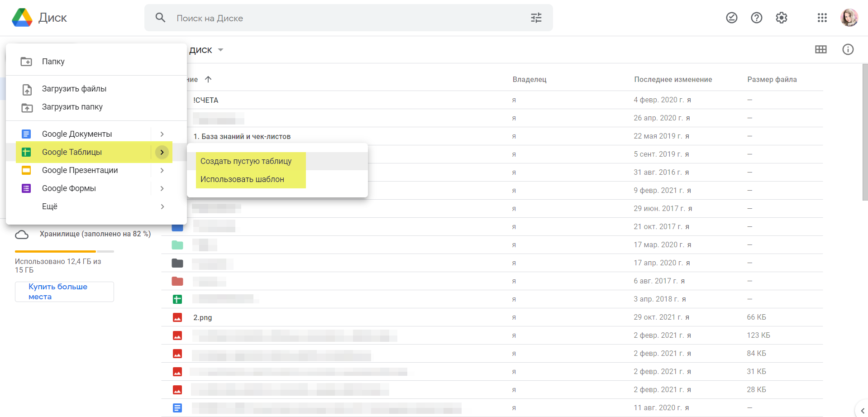Image resolution: width=868 pixels, height=417 pixels.
Task: Choose Использовать шаблон
Action: point(277,179)
